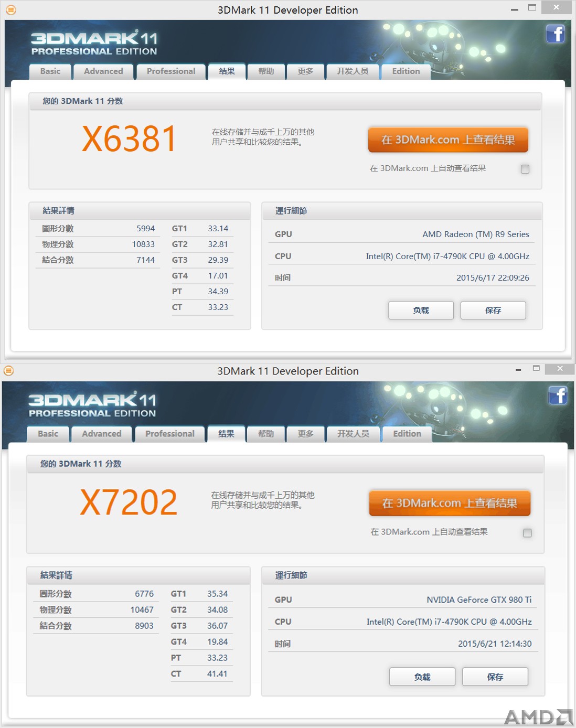The width and height of the screenshot is (576, 728).
Task: Click the CPU name in the X6381 window
Action: (x=447, y=256)
